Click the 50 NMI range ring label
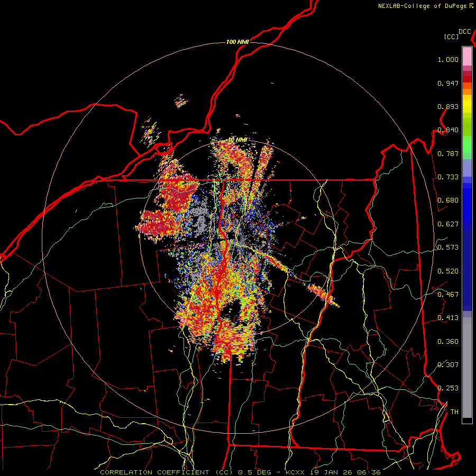 [x=237, y=140]
